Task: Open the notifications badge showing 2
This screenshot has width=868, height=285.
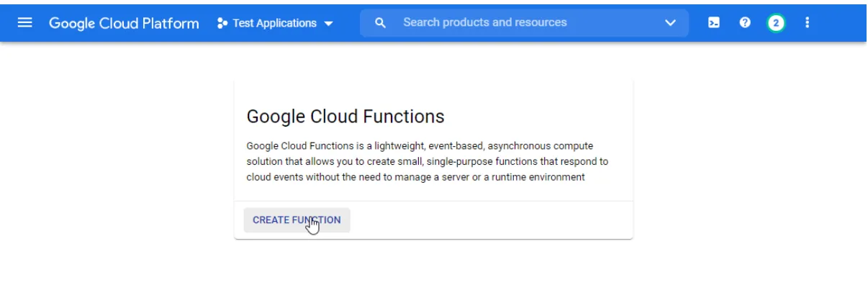Action: pos(776,23)
